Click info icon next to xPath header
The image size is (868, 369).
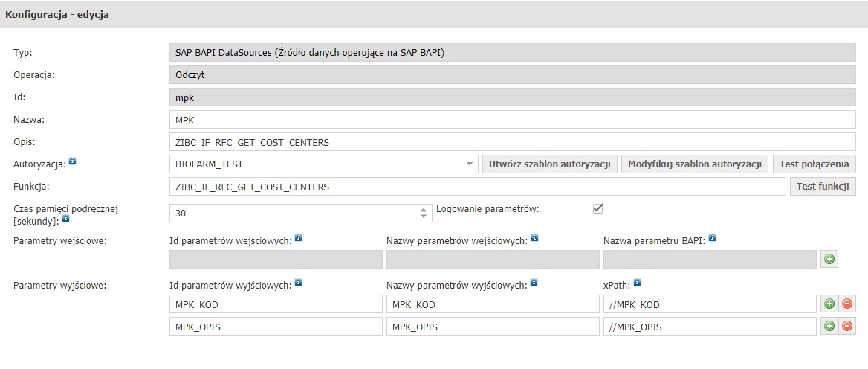(x=637, y=283)
